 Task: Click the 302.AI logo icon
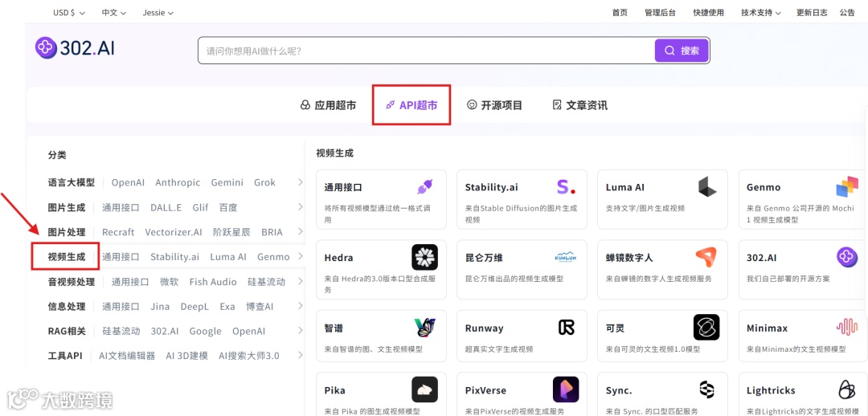(x=47, y=48)
